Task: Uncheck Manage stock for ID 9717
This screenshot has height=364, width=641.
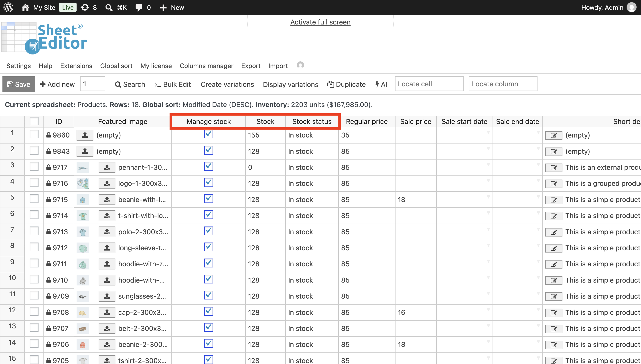Action: click(x=209, y=166)
